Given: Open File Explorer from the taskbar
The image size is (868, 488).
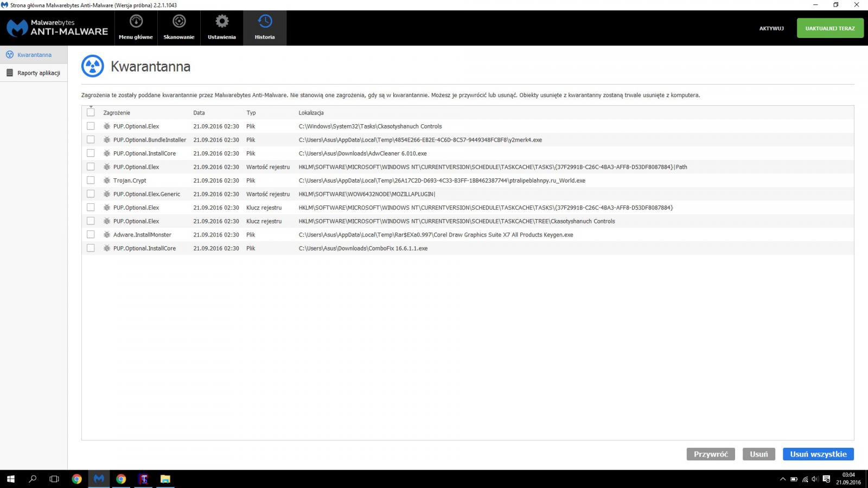Looking at the screenshot, I should coord(165,479).
